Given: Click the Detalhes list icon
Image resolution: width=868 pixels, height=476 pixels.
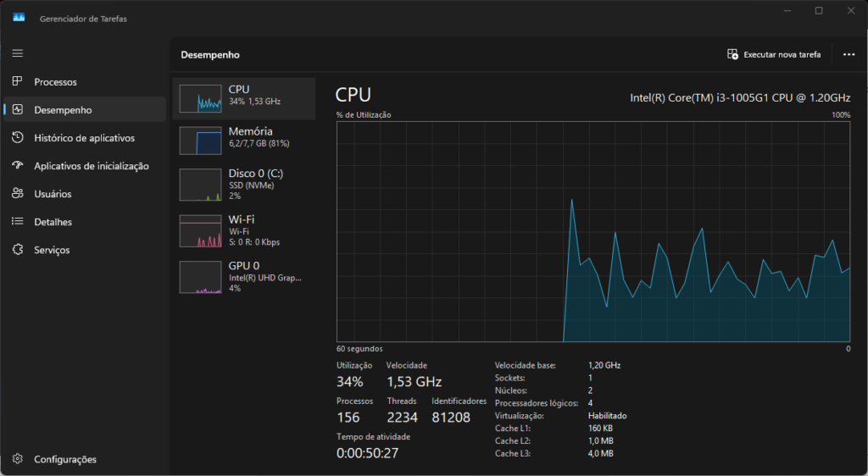Looking at the screenshot, I should coord(18,221).
